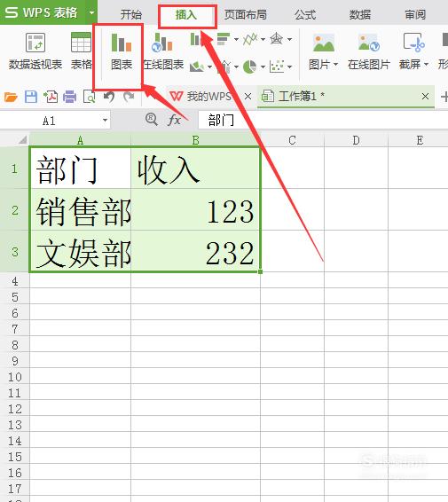This screenshot has height=502, width=448.
Task: Select cell containing 文娱部
Action: tap(80, 251)
